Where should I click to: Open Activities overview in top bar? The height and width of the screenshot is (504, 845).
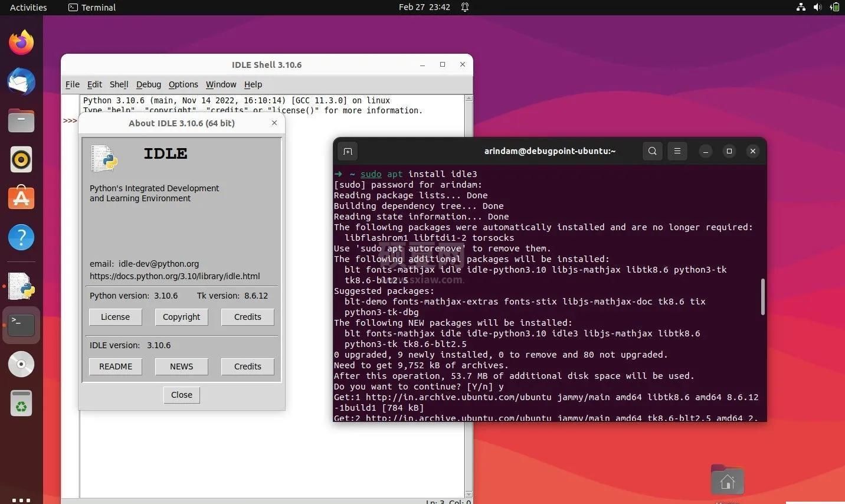click(x=28, y=7)
